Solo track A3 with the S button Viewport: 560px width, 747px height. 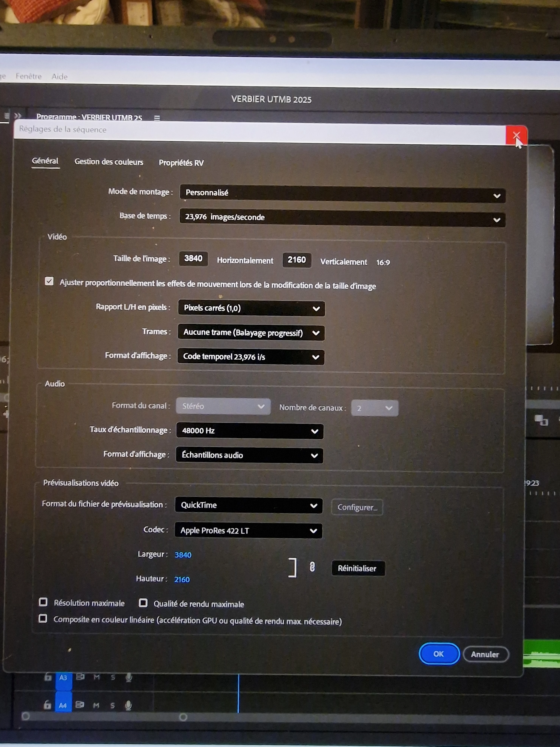click(x=113, y=677)
